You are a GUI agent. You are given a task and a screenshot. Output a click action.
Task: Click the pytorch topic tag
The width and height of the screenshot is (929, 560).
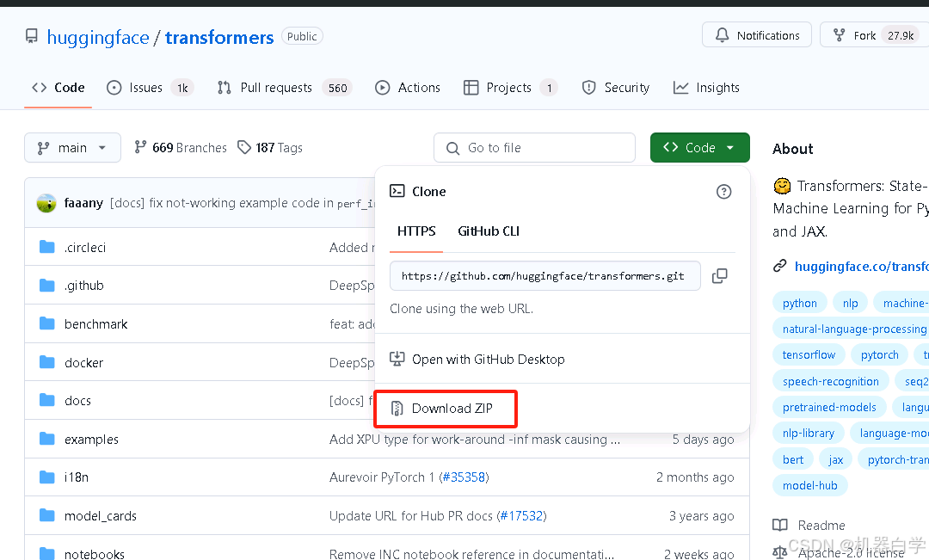tap(879, 354)
